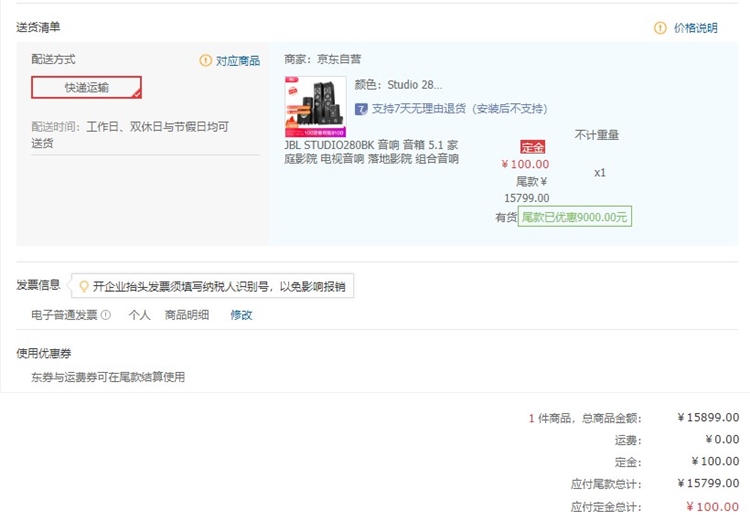
Task: Click the 应付尾款总计 ¥15799.00 value
Action: click(x=708, y=483)
